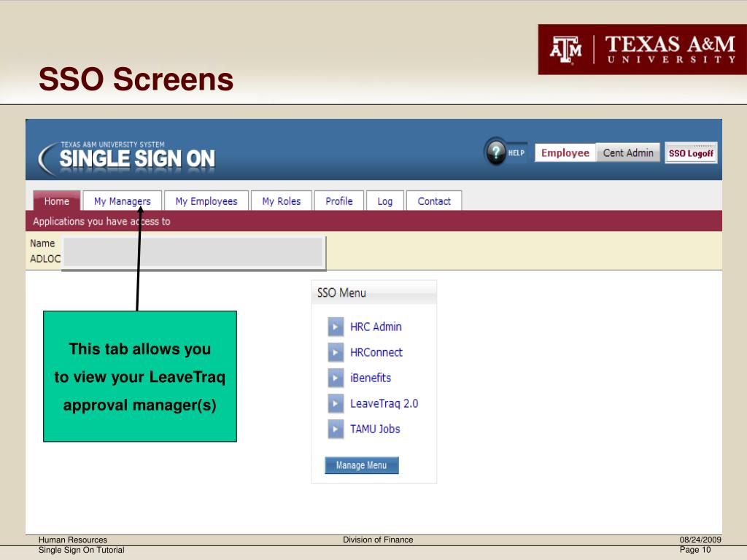Click the 'Applications you have access to' banner text
Viewport: 747px width, 560px height.
pos(101,222)
